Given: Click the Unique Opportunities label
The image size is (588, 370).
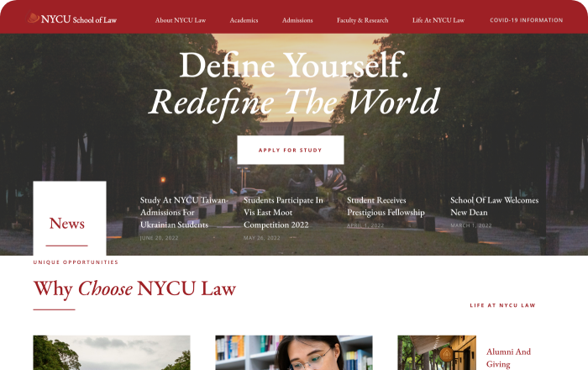Looking at the screenshot, I should pyautogui.click(x=76, y=262).
